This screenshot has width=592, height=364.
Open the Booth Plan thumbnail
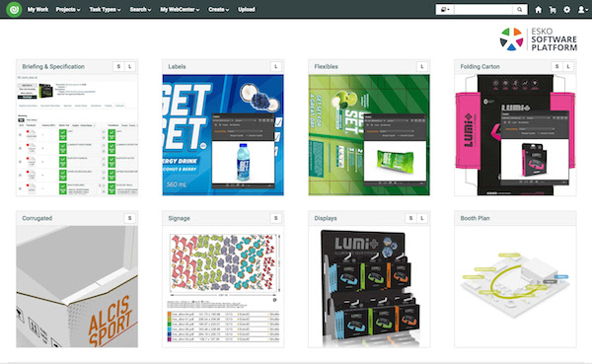[x=515, y=286]
